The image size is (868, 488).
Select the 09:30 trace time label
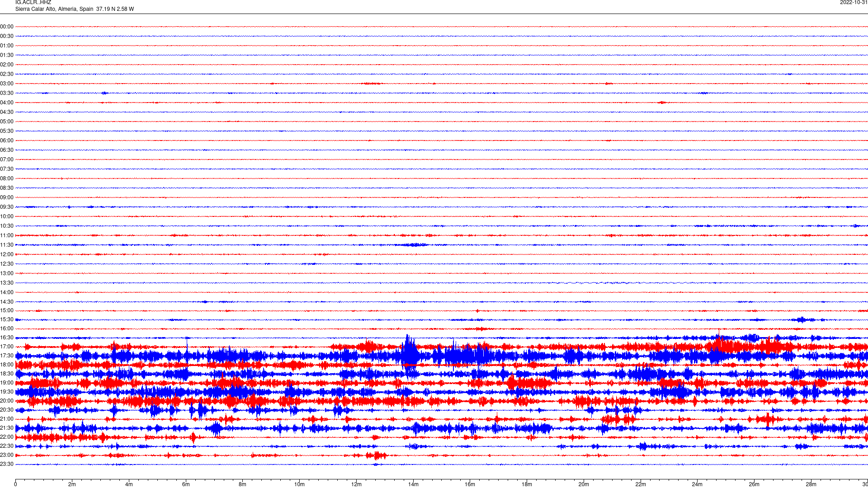click(7, 207)
